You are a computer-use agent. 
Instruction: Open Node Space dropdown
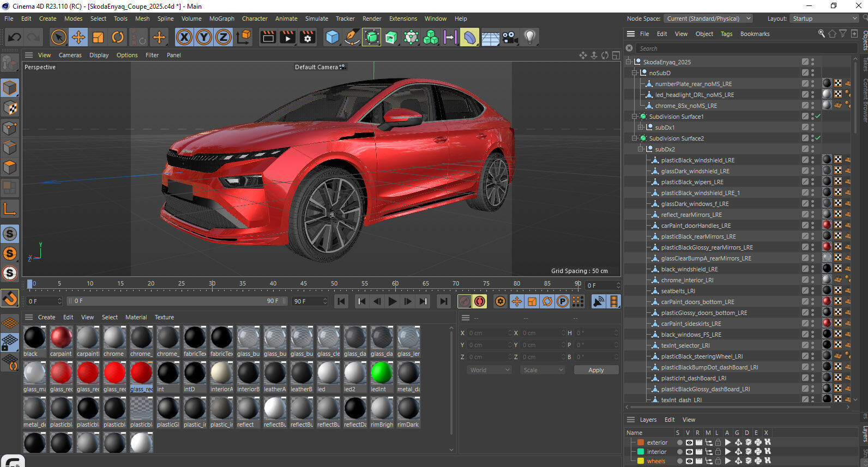[x=708, y=19]
